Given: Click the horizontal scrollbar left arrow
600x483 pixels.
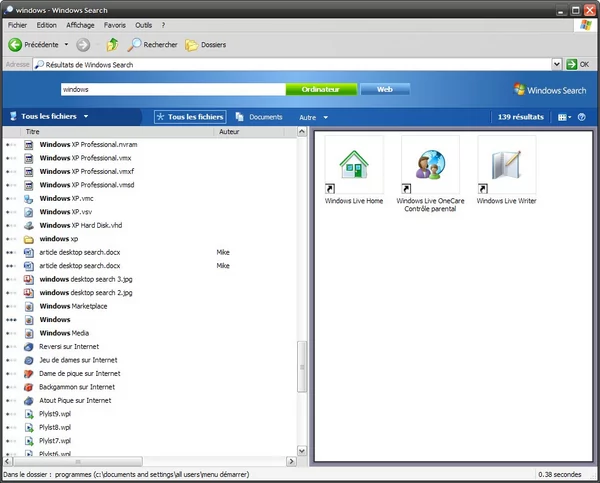Looking at the screenshot, I should tap(7, 462).
